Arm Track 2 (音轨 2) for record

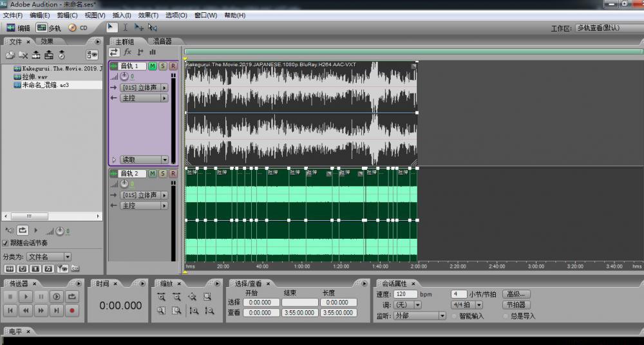173,174
